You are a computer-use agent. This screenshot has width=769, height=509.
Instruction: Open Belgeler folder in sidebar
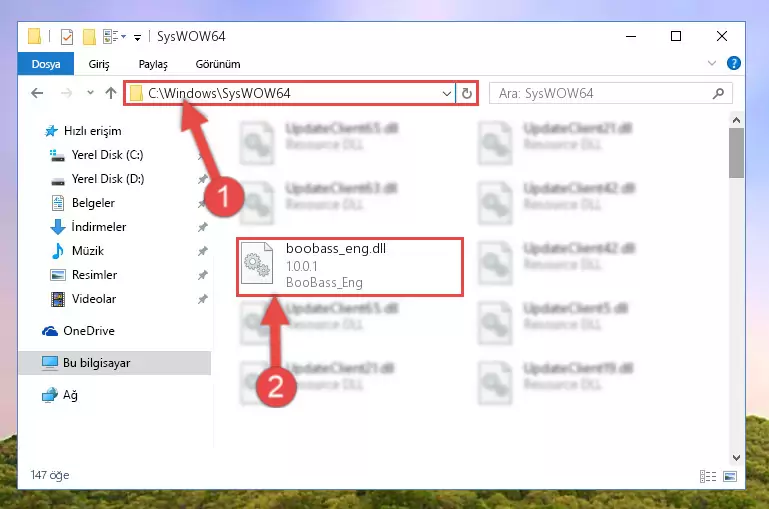click(x=93, y=203)
